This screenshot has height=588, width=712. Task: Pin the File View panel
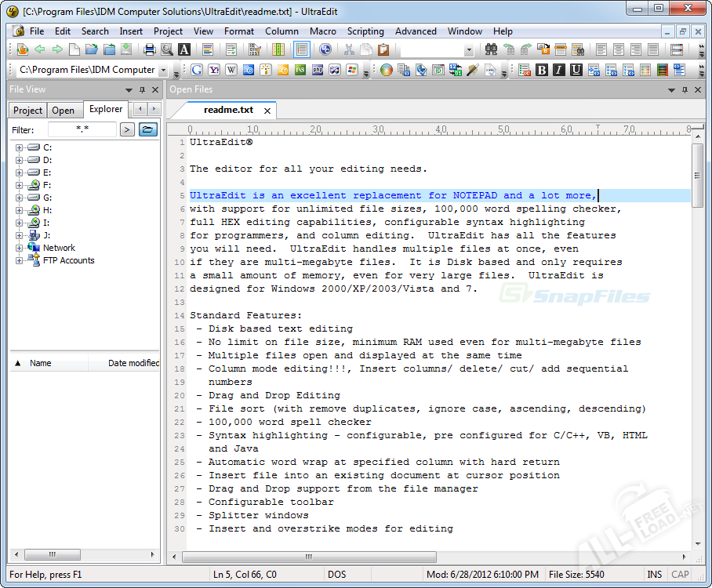click(142, 89)
